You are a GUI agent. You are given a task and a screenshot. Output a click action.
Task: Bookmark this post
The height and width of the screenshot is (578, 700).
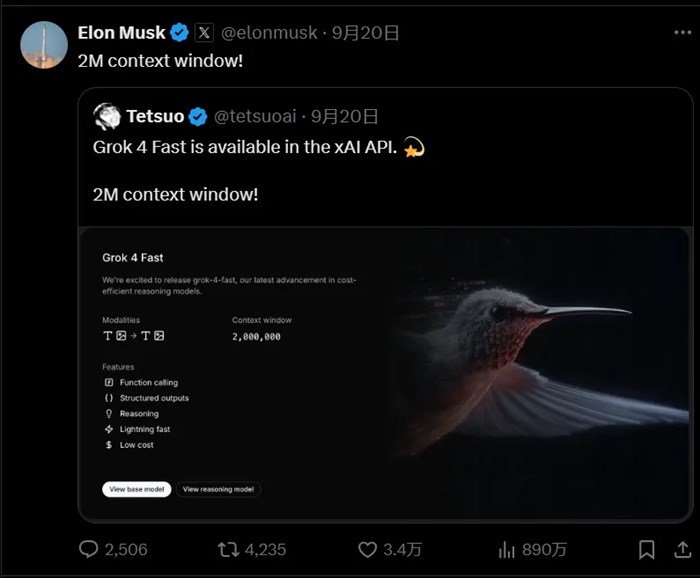647,549
